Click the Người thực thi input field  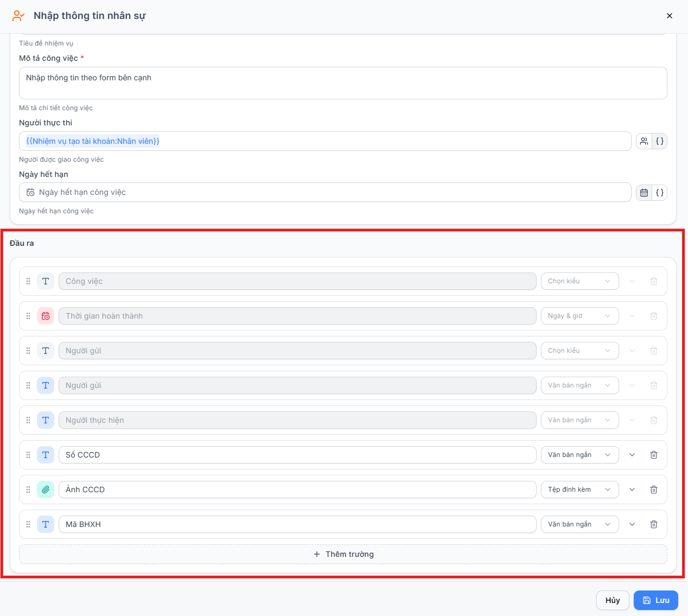(325, 141)
